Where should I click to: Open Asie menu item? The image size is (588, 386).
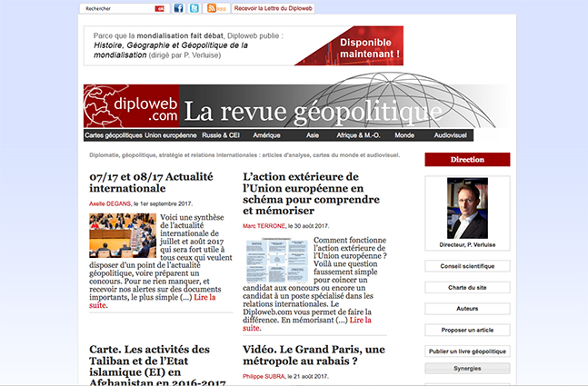coord(313,135)
